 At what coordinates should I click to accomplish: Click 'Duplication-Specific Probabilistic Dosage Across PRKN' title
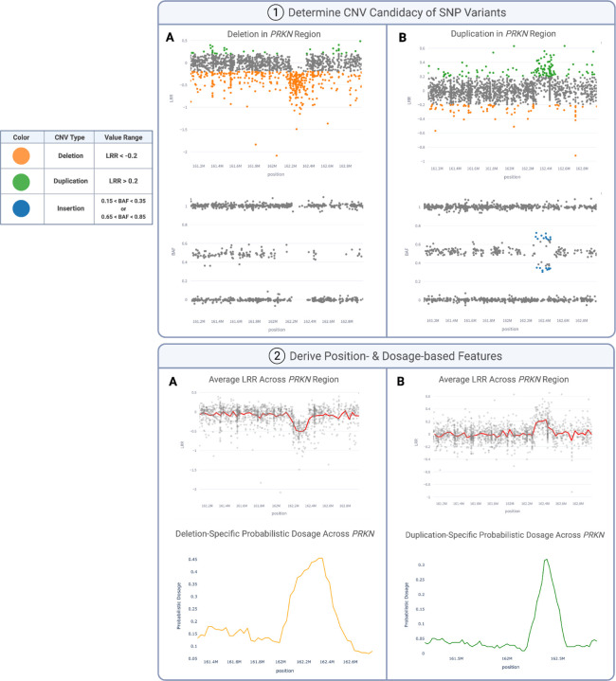pos(505,535)
